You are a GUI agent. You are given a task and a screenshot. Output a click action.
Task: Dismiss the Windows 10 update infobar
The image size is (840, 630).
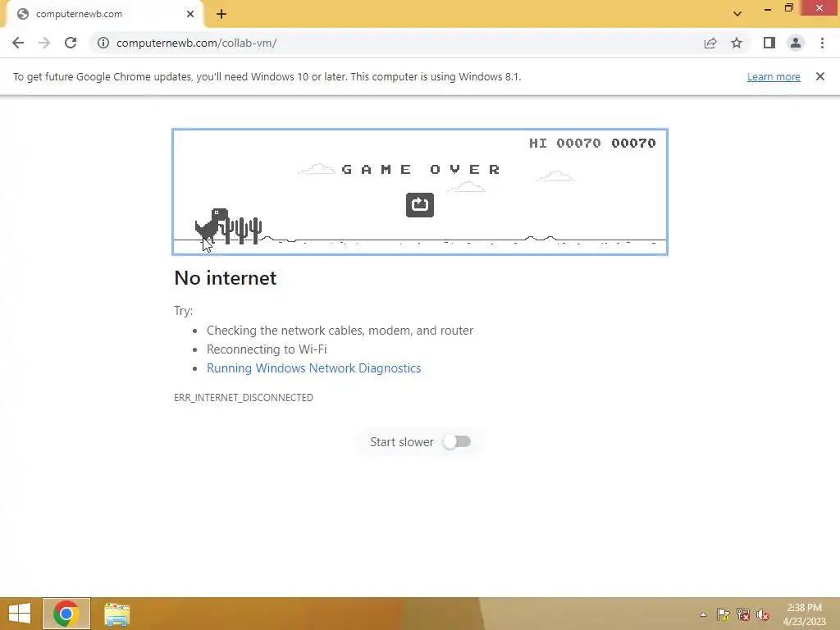coord(820,76)
